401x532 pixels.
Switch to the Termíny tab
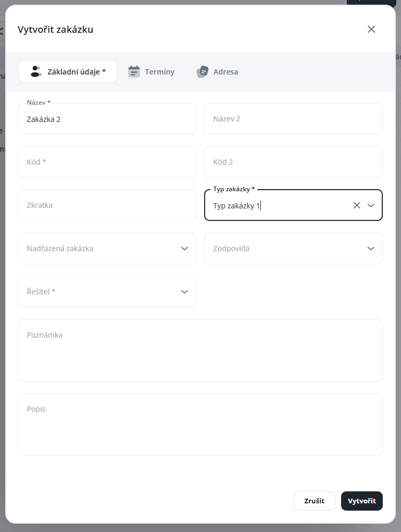(x=159, y=72)
